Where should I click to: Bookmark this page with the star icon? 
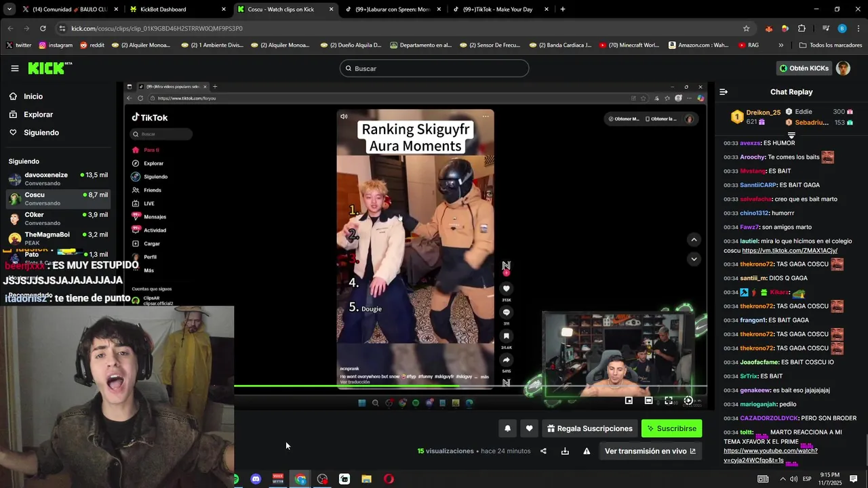[747, 28]
